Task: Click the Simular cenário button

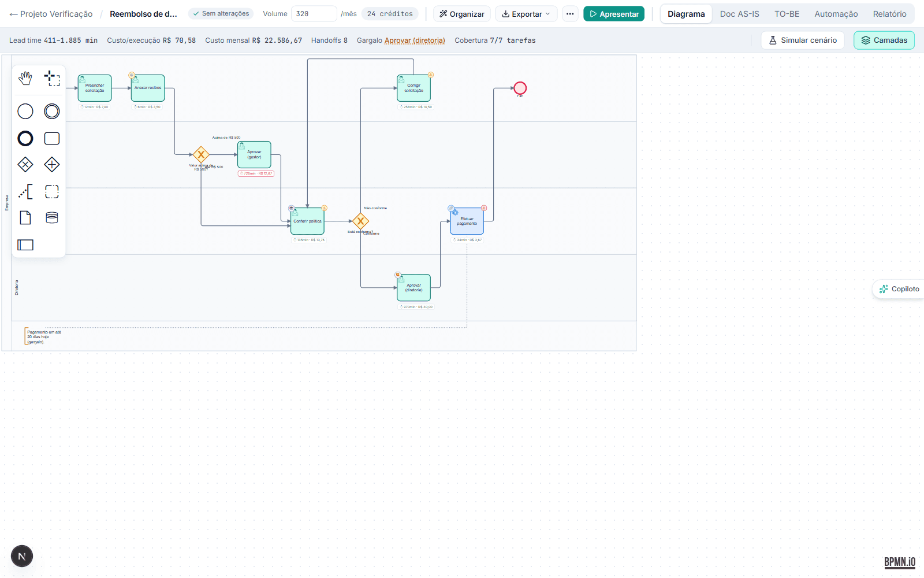Action: [x=803, y=40]
